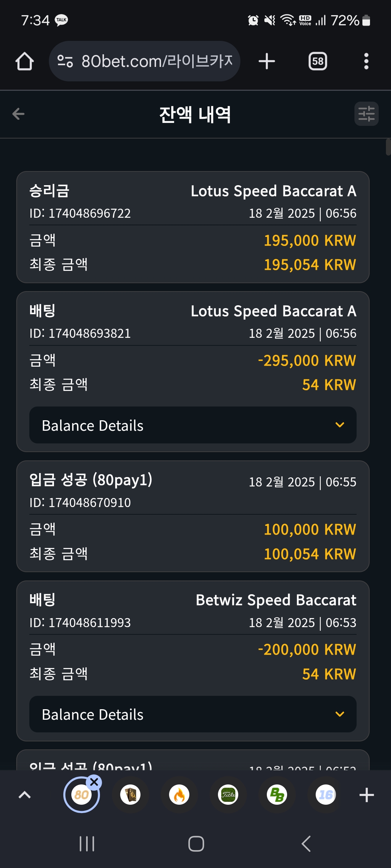Go back using the arrow beside 잔액 내역

pos(18,114)
